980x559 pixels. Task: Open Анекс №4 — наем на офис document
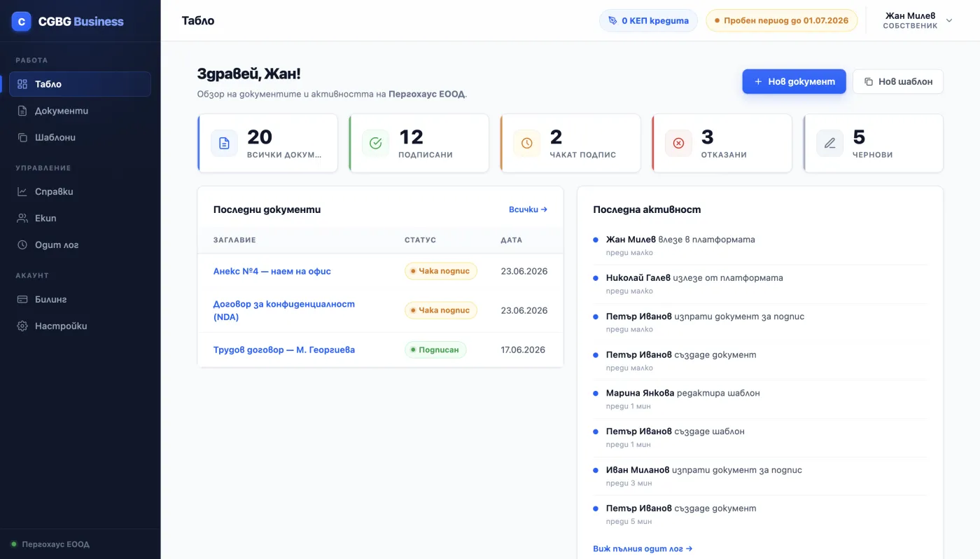[272, 271]
